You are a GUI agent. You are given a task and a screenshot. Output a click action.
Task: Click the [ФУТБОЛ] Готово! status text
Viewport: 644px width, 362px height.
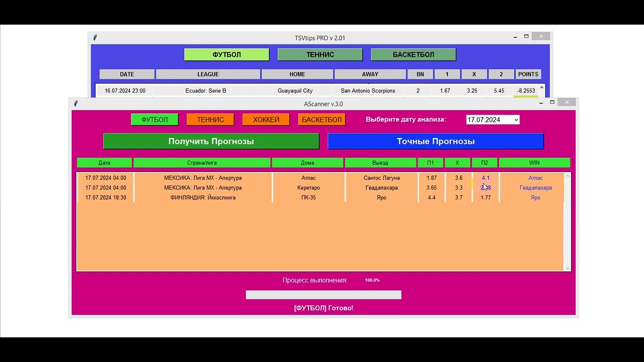click(x=324, y=308)
